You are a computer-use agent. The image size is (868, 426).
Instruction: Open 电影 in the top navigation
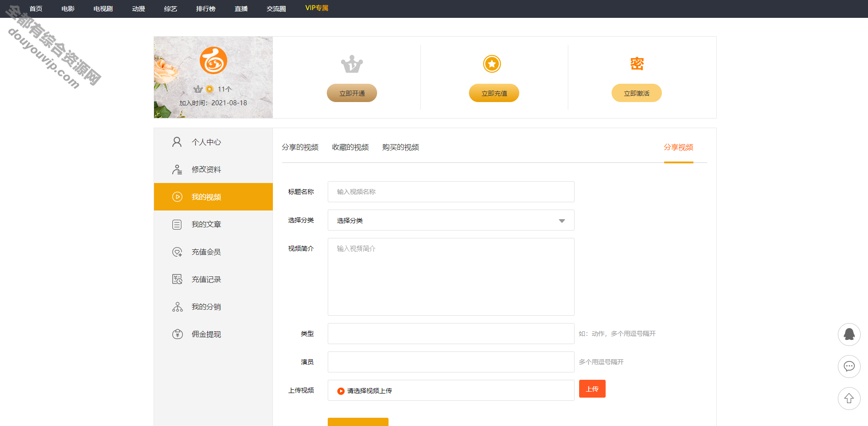coord(68,9)
